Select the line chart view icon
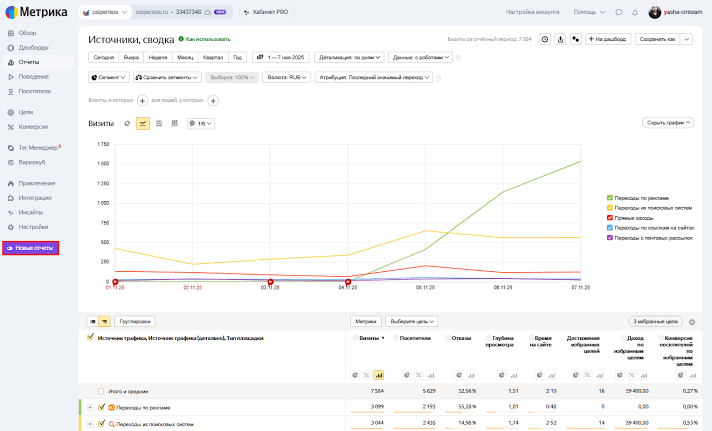The image size is (712, 431). click(x=143, y=123)
